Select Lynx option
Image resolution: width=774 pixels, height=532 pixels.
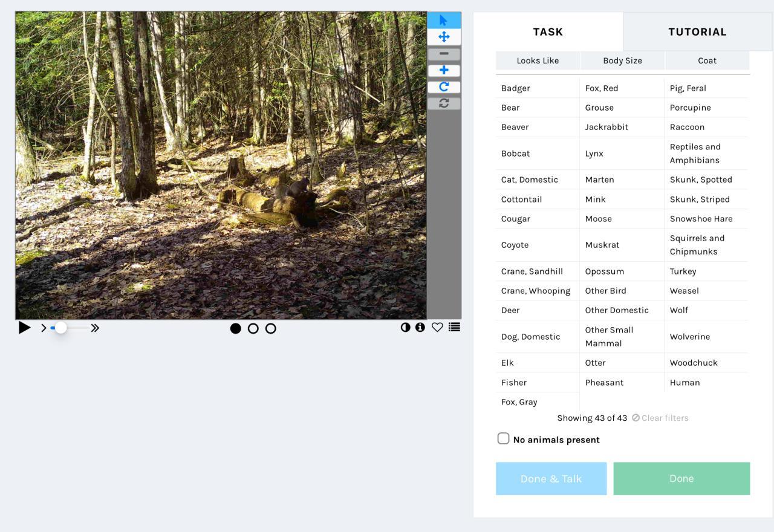pyautogui.click(x=622, y=154)
